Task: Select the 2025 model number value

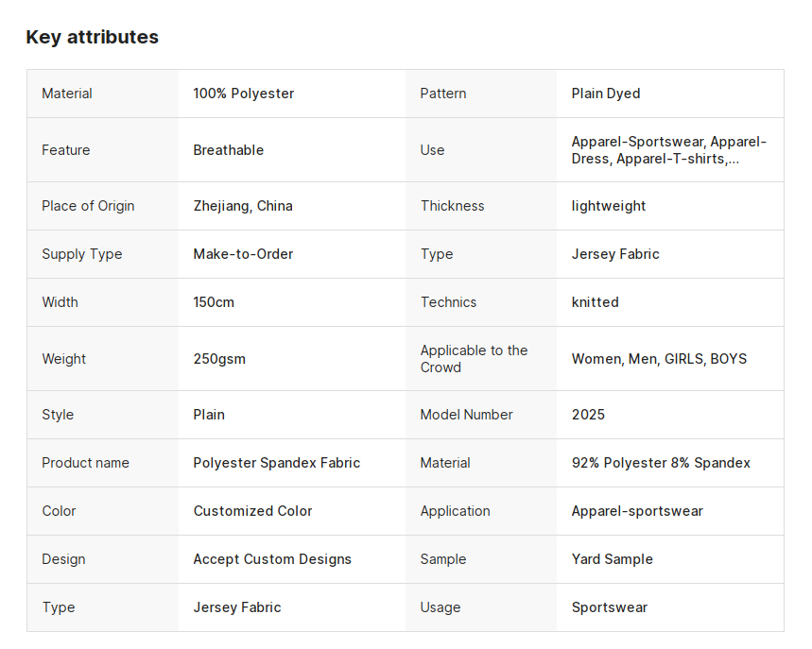Action: click(x=588, y=415)
